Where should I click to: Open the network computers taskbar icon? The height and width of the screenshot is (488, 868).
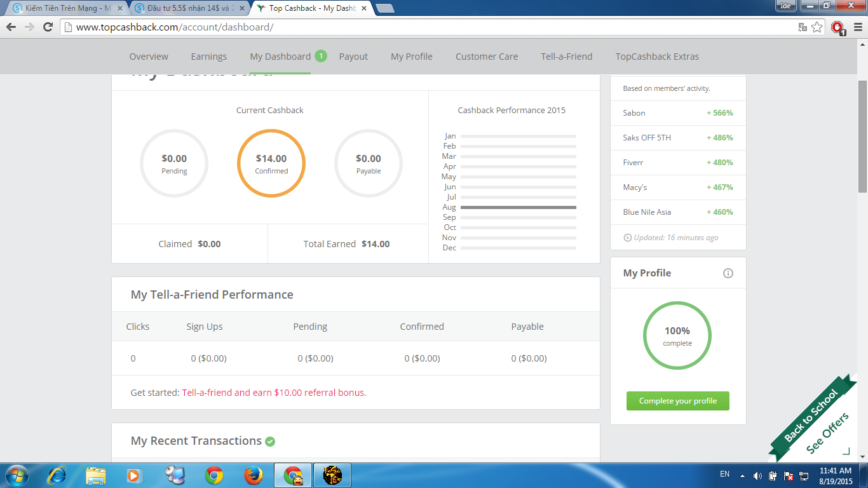pyautogui.click(x=173, y=475)
